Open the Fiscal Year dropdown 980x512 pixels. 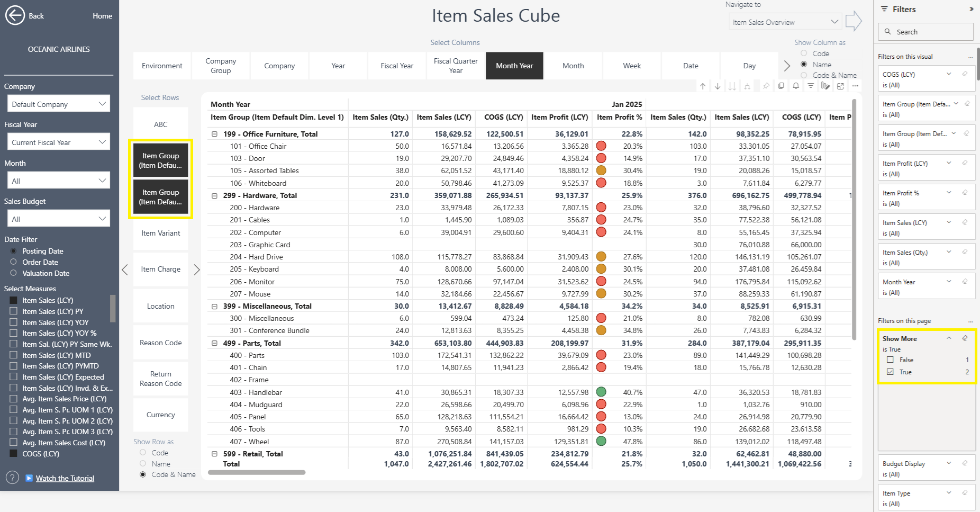click(58, 142)
